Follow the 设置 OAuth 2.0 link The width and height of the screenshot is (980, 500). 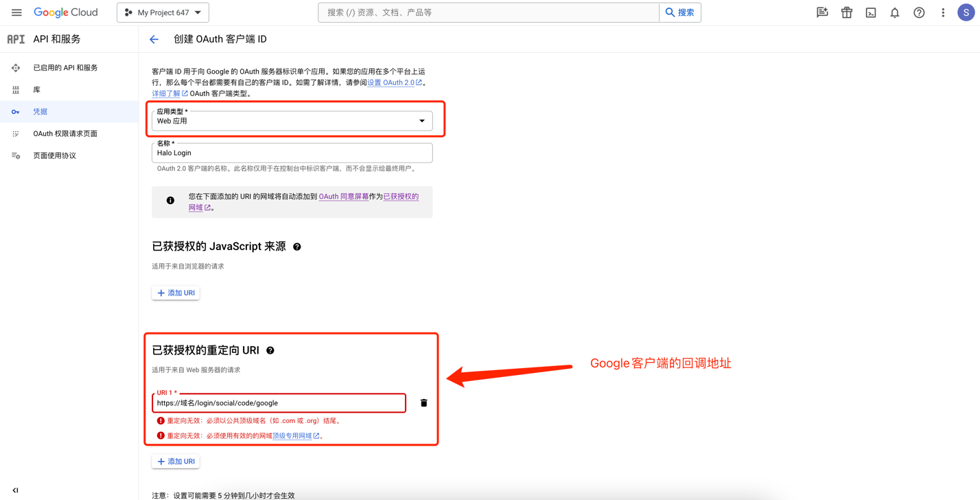(x=395, y=82)
